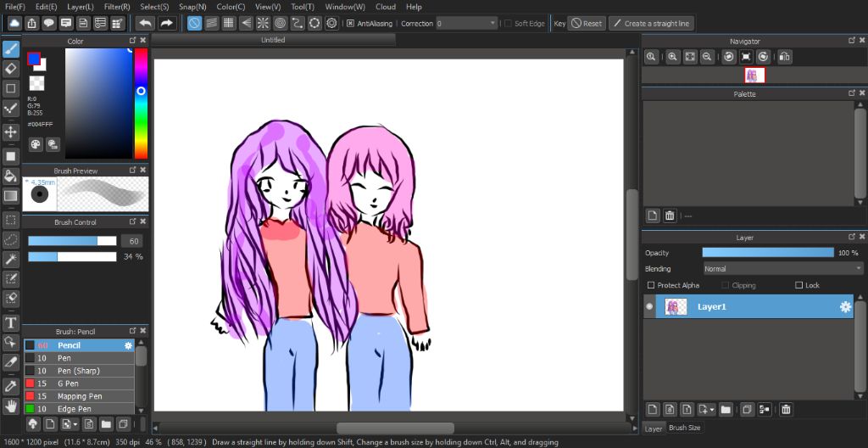Click the flip view icon in Navigator
Screen dimensions: 868x448
pyautogui.click(x=784, y=57)
